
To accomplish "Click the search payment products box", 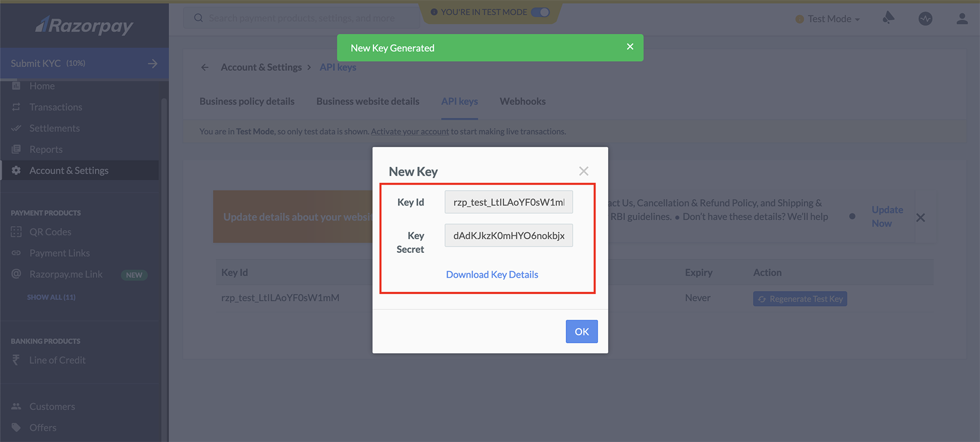I will [x=302, y=18].
